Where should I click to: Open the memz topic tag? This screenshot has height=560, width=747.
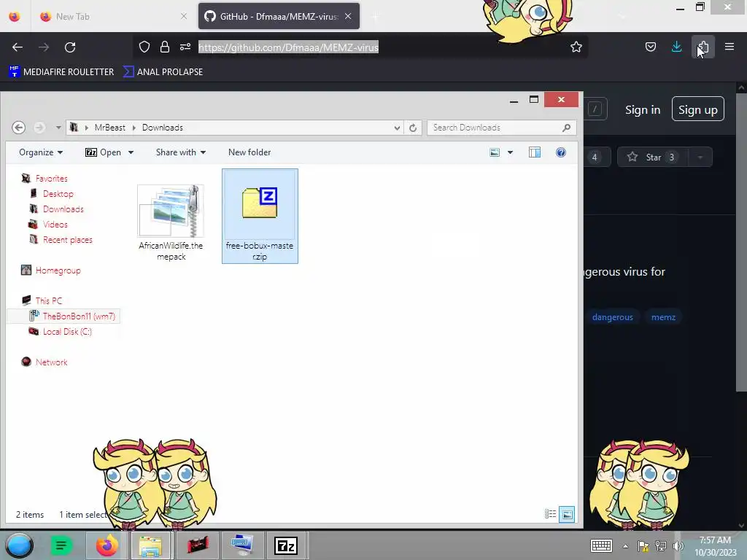[x=663, y=317]
